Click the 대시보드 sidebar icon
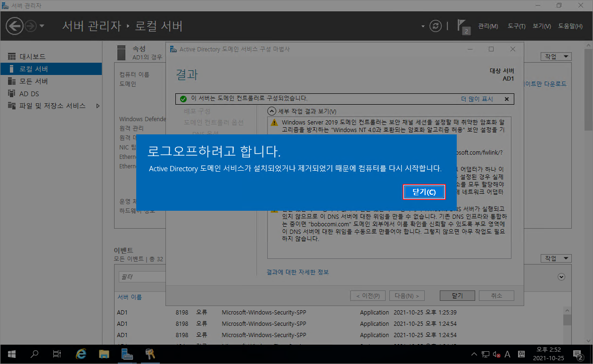The height and width of the screenshot is (364, 593). click(12, 57)
